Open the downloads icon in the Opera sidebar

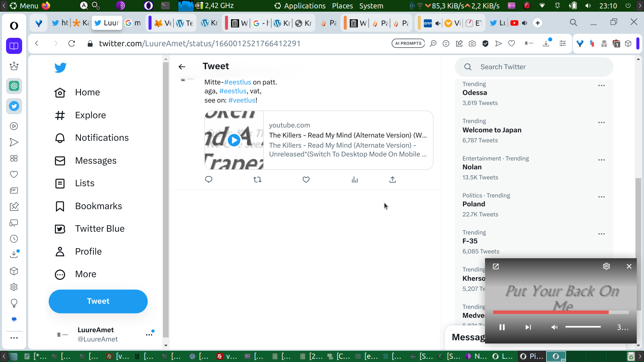[x=14, y=254]
